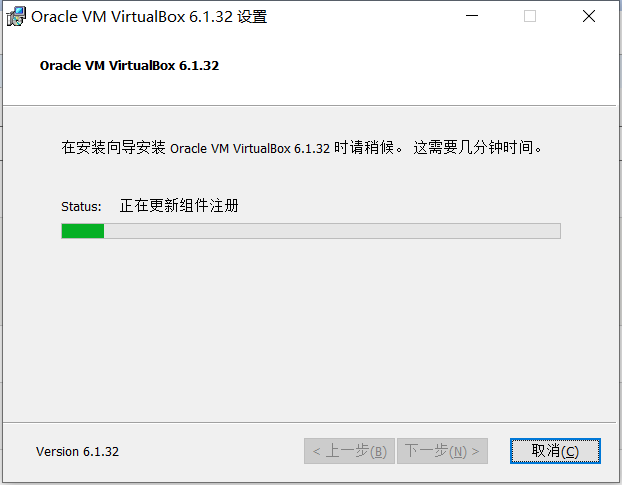Screen dimensions: 622x485
Task: Cancel the installation with 取消(C)
Action: pyautogui.click(x=555, y=451)
